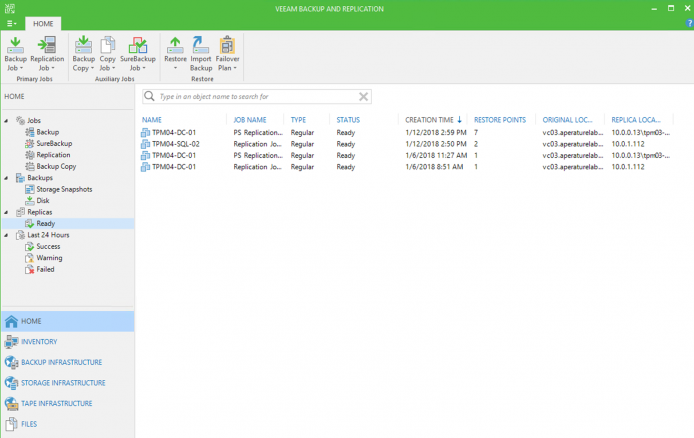This screenshot has height=438, width=694.
Task: Open the BACKUP INFRASTRUCTURE view
Action: pos(68,362)
